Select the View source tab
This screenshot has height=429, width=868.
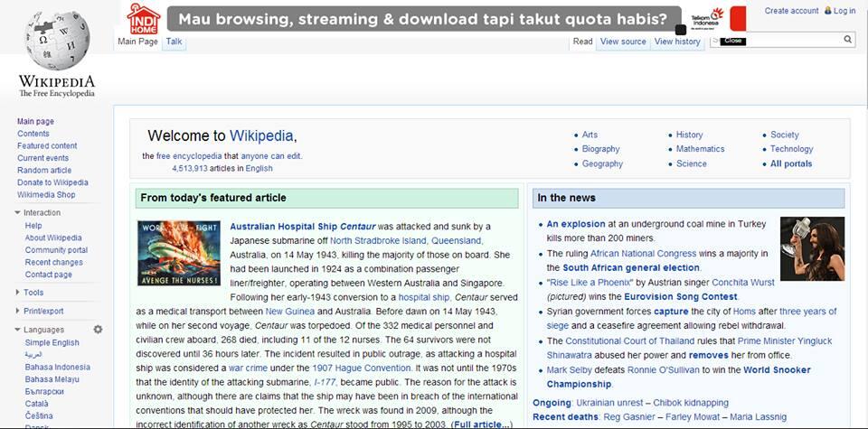point(623,42)
